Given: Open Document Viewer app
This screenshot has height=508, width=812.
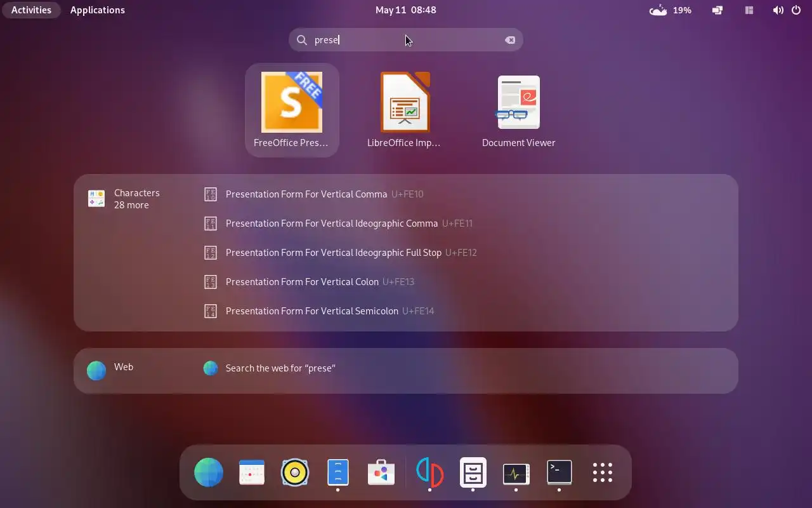Looking at the screenshot, I should (x=518, y=110).
